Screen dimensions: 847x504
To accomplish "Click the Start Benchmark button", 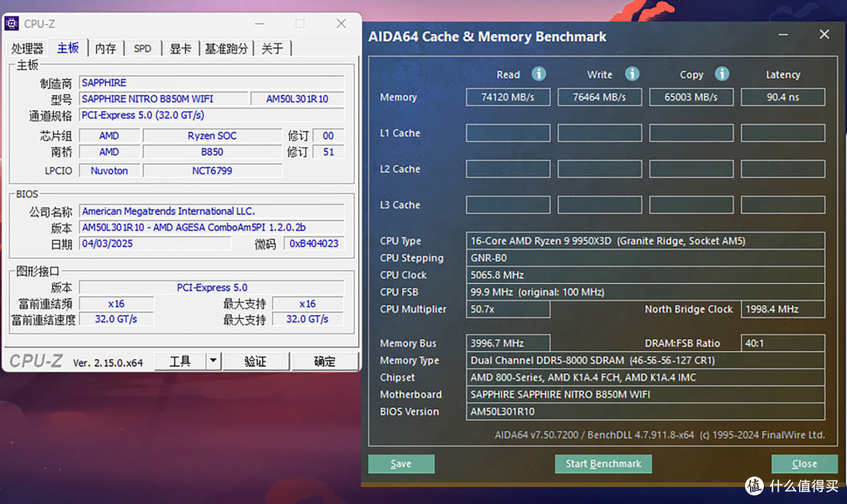I will pyautogui.click(x=603, y=463).
